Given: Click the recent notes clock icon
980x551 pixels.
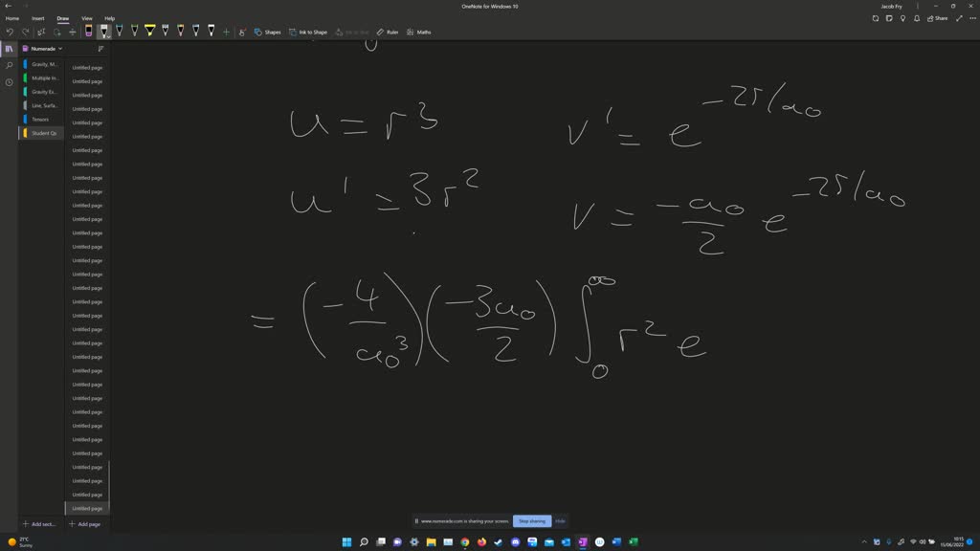Looking at the screenshot, I should pos(8,81).
